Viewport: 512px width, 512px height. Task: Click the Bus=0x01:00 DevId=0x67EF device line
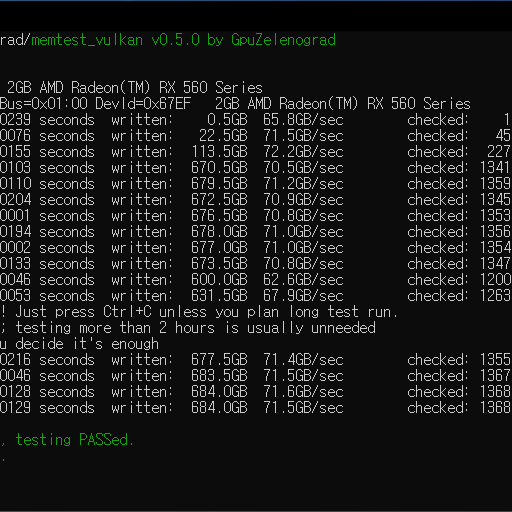[x=95, y=104]
